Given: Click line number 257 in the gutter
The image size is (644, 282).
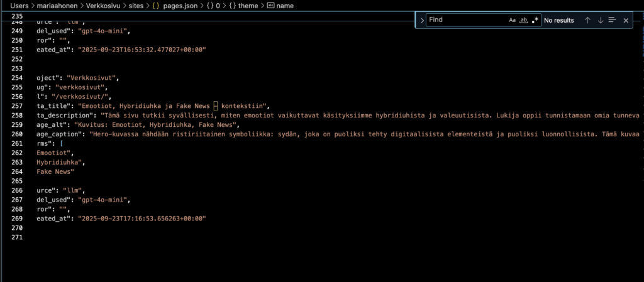Looking at the screenshot, I should tap(17, 106).
